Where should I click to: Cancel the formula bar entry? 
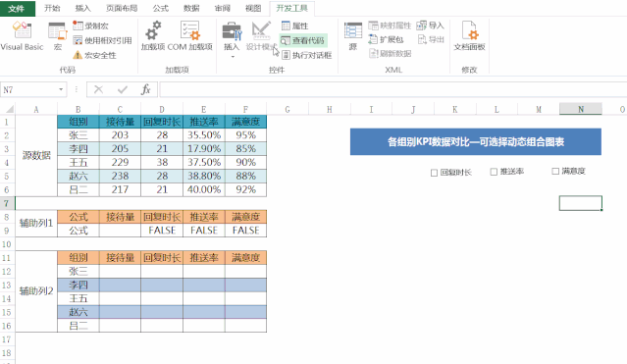(x=98, y=89)
